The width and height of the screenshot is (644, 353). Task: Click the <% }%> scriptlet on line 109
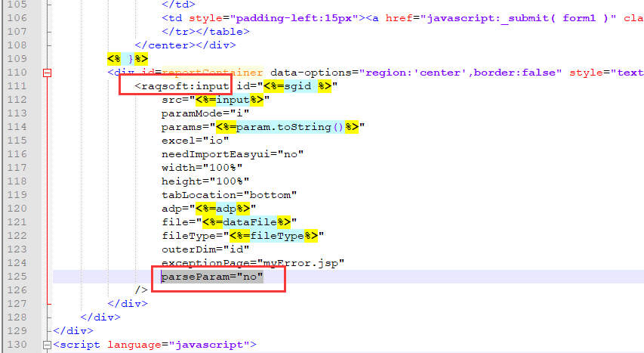coord(128,59)
